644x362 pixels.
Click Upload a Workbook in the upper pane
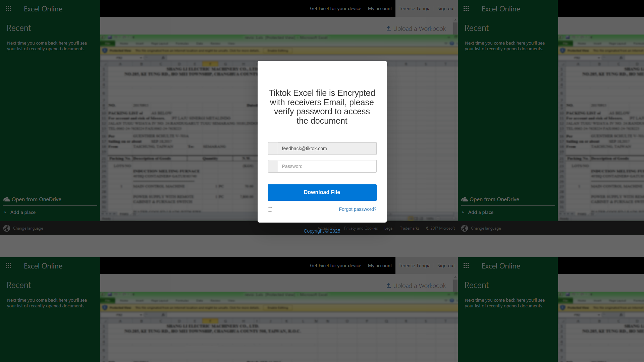tap(419, 29)
